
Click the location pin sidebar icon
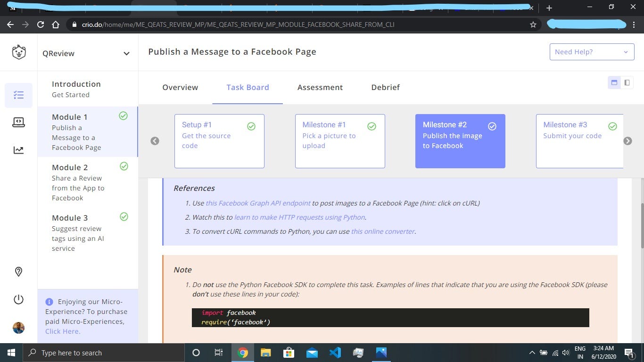[x=19, y=271]
